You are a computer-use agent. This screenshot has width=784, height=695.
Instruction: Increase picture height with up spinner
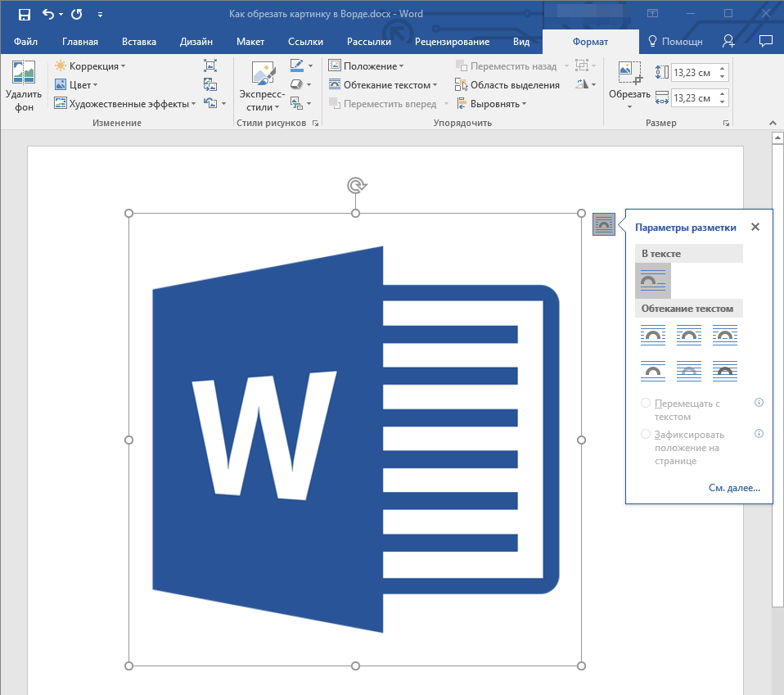(x=723, y=69)
